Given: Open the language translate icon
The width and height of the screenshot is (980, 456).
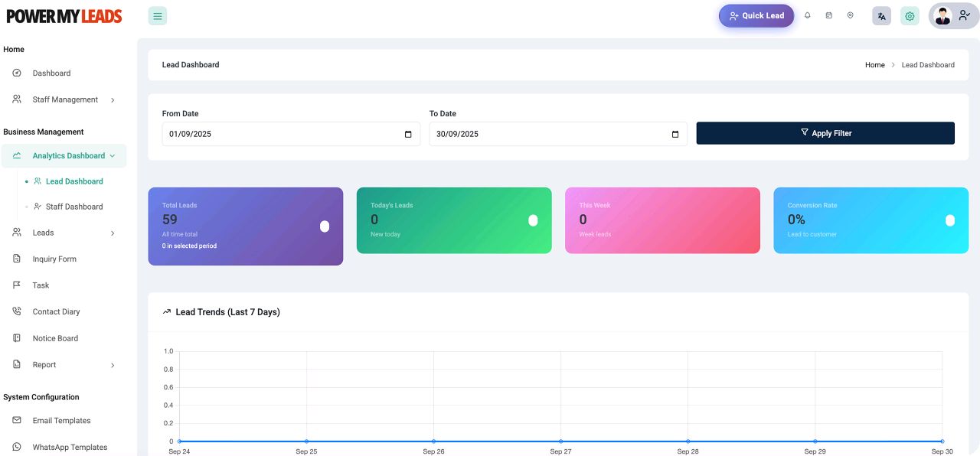Looking at the screenshot, I should pyautogui.click(x=881, y=16).
